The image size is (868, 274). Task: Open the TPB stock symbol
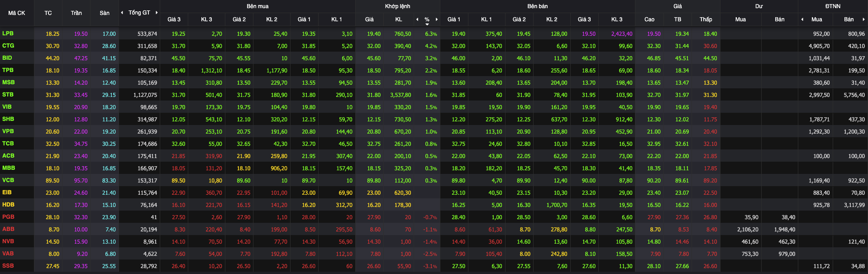[8, 70]
